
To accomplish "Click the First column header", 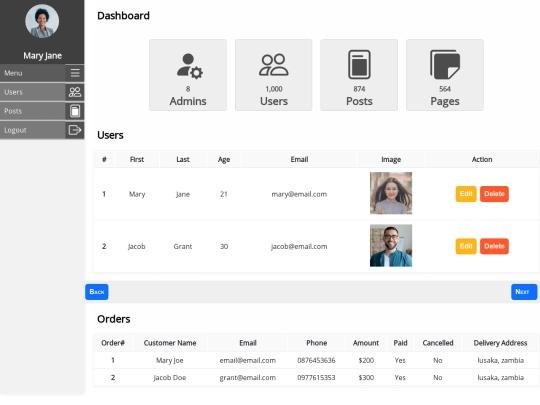I will click(x=137, y=159).
